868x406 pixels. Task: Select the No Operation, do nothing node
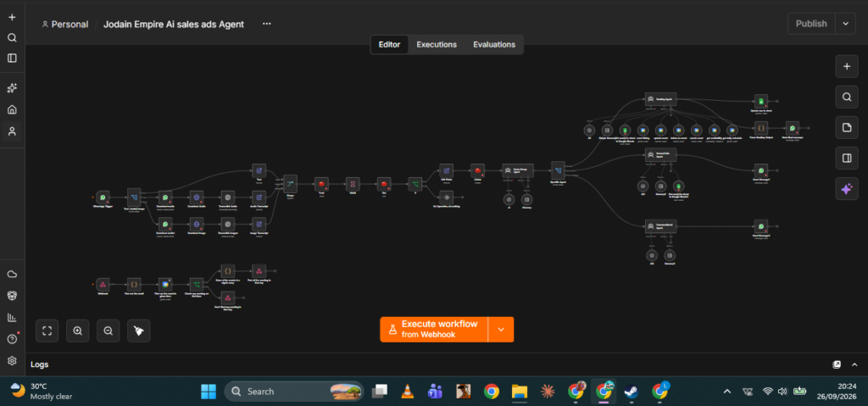pyautogui.click(x=447, y=197)
